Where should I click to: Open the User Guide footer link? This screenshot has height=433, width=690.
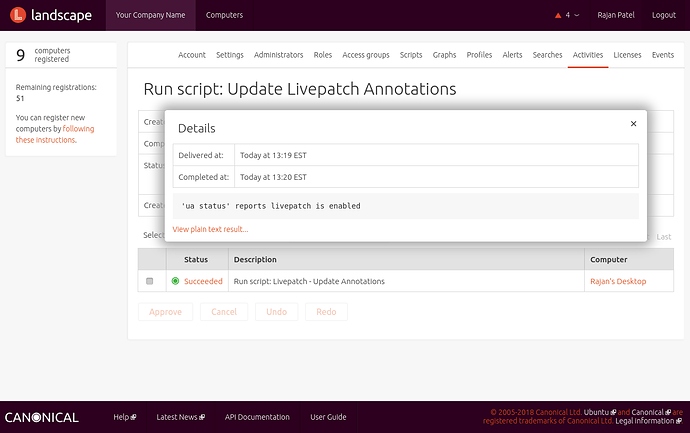click(328, 417)
